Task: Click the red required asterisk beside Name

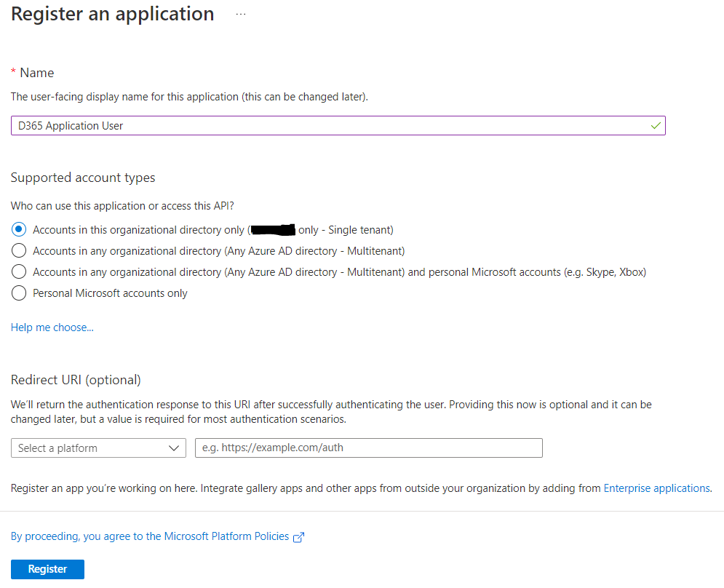Action: click(x=13, y=72)
